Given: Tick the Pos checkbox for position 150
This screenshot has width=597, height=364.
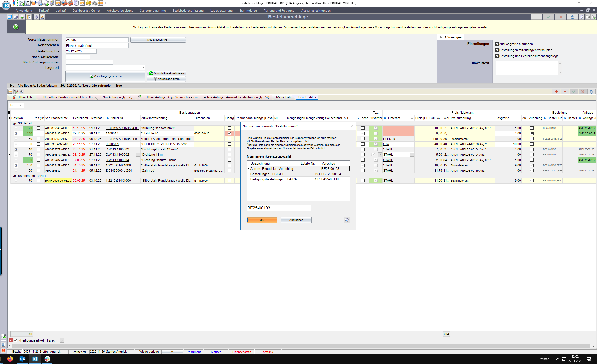Looking at the screenshot, I should point(39,139).
